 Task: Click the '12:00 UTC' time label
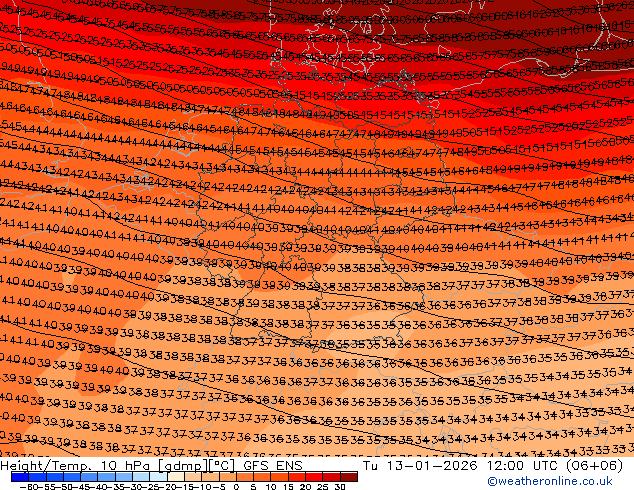coord(523,466)
